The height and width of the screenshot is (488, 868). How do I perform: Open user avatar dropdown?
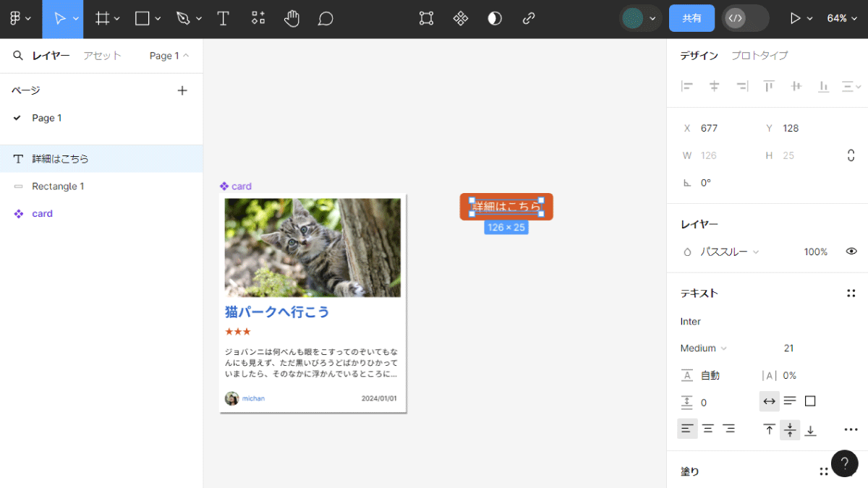click(x=652, y=19)
